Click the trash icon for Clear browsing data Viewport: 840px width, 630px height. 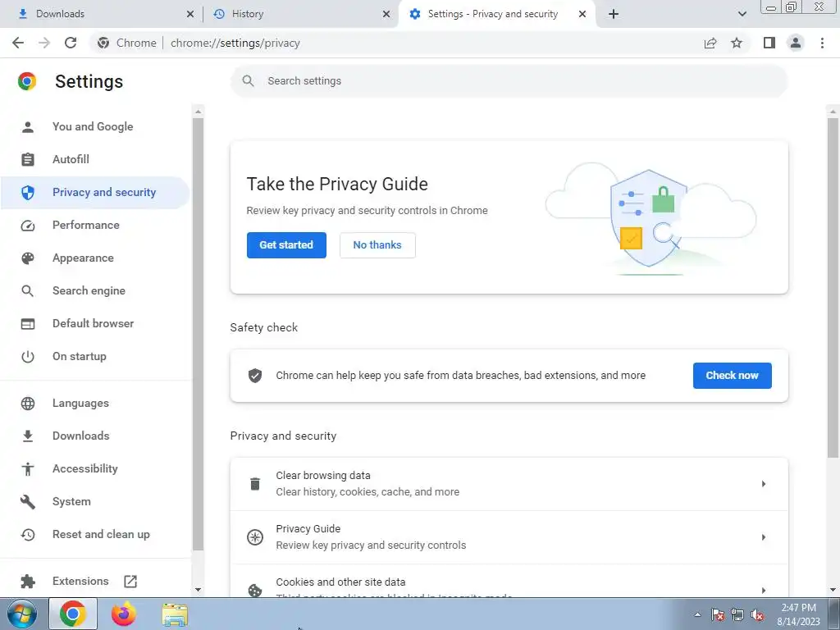tap(255, 484)
